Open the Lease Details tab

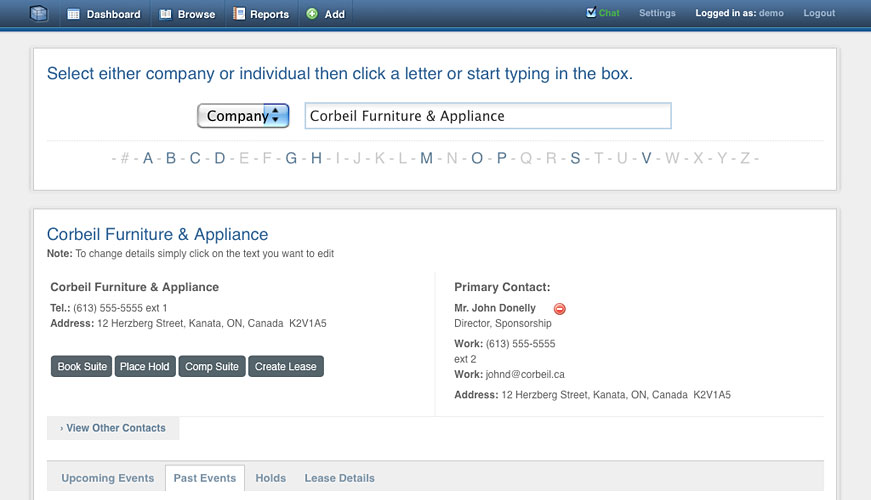339,478
